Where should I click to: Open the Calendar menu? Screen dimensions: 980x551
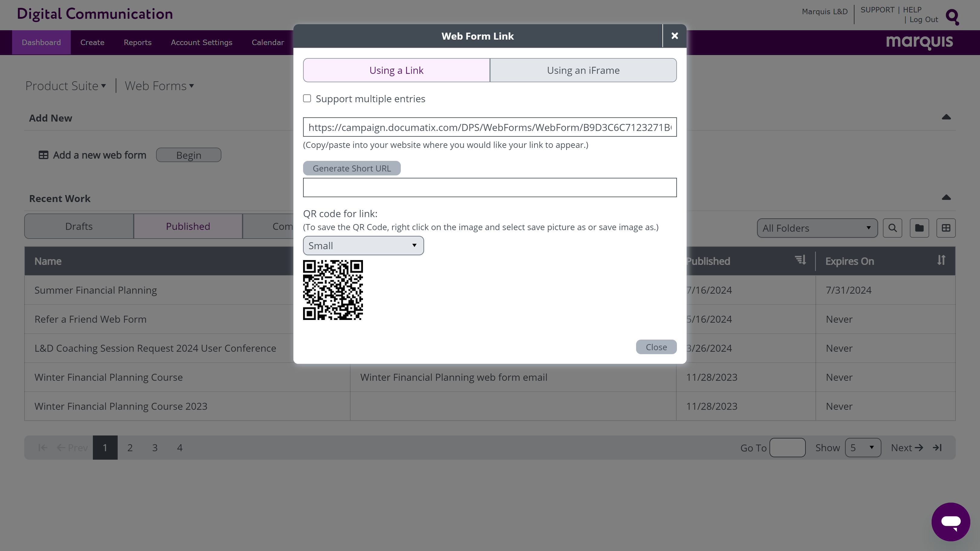tap(267, 42)
